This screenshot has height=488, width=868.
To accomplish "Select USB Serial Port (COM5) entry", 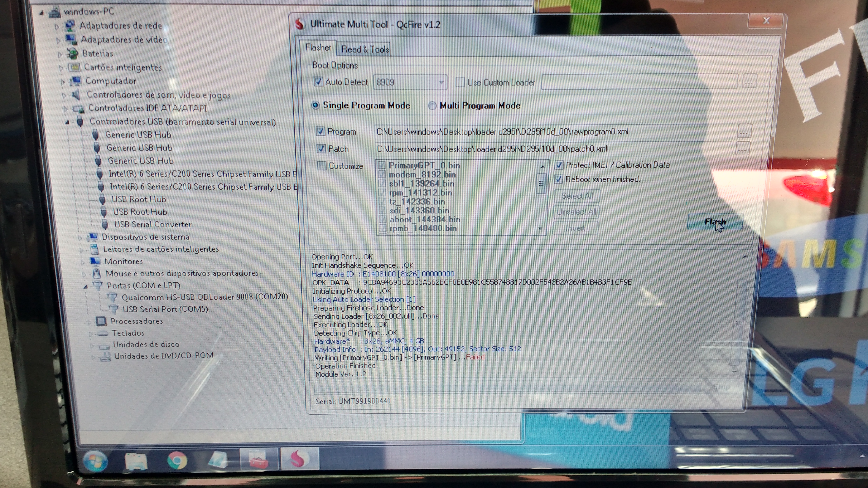I will pos(165,309).
